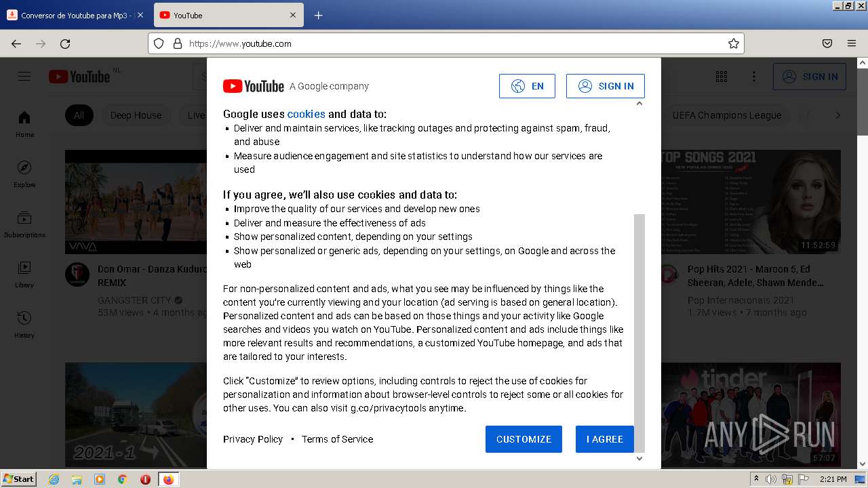This screenshot has width=868, height=488.
Task: Select the UEFA Champions League chip
Action: point(726,115)
